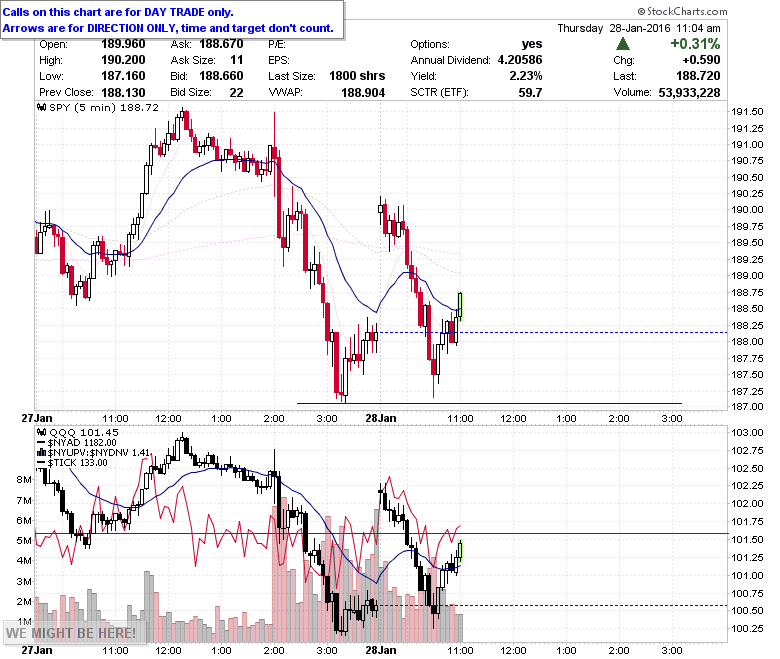Viewport: 780px width, 659px height.
Task: Click the line marker beside $NYAD legend
Action: (42, 443)
